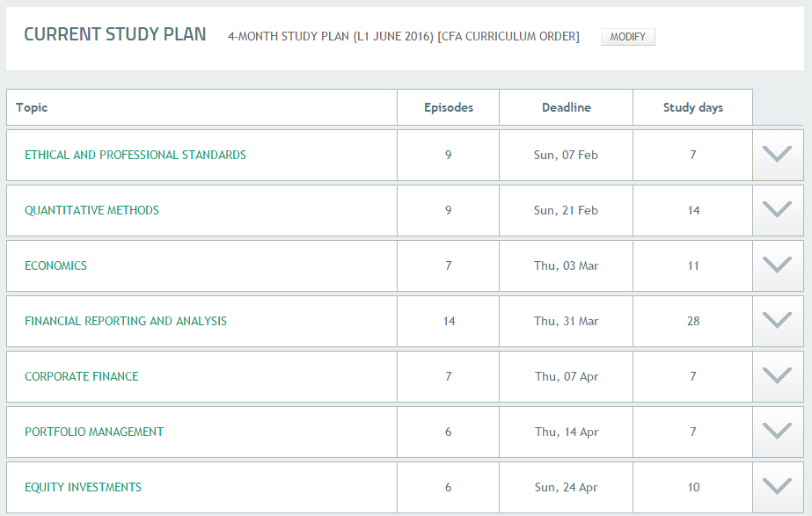Viewport: 812px width, 516px height.
Task: Expand Financial Reporting and Analysis chevron
Action: pos(778,321)
